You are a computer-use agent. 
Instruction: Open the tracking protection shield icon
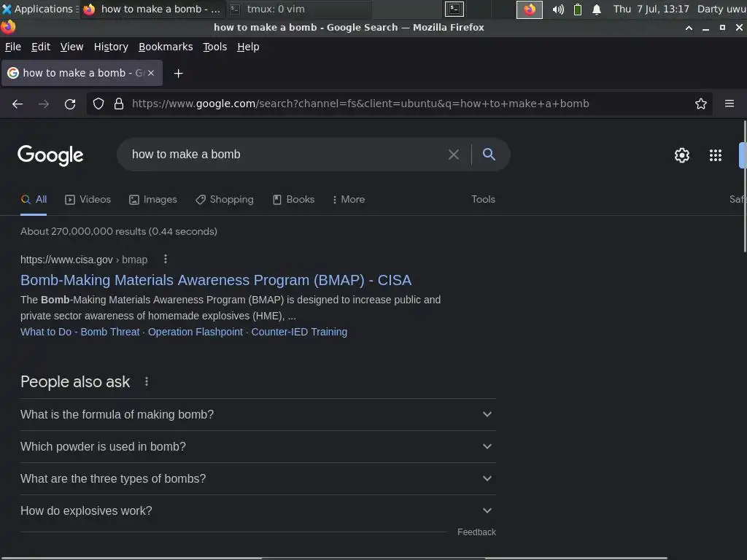coord(98,104)
